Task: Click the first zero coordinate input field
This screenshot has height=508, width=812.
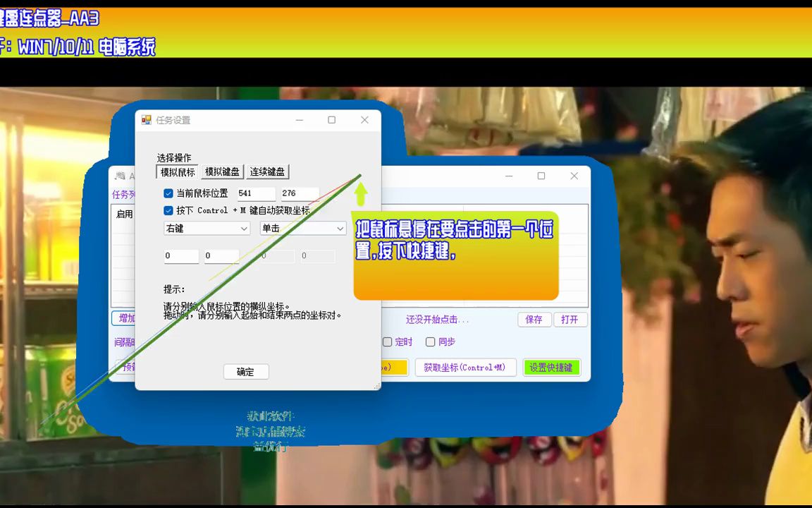Action: (180, 255)
